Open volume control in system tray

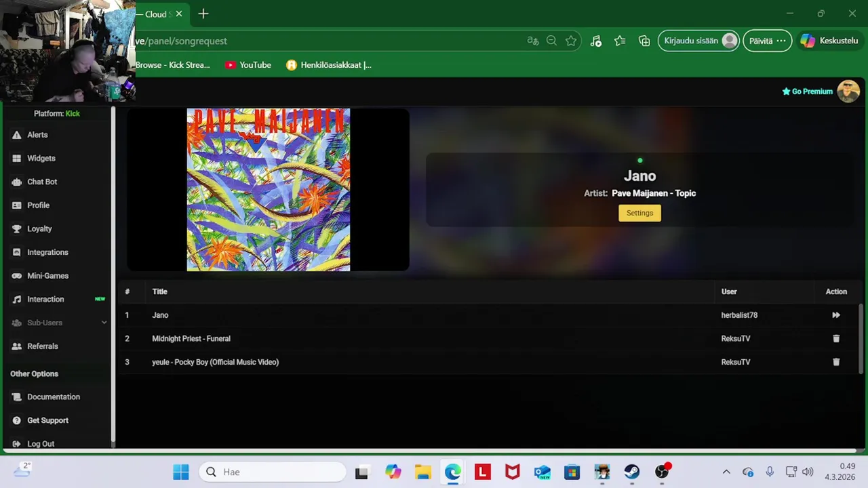point(808,472)
